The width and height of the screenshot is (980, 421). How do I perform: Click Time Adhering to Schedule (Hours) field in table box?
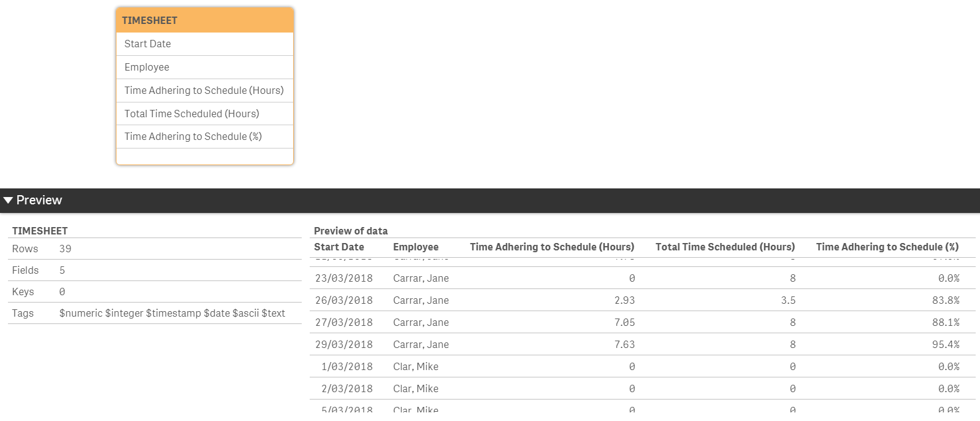(x=204, y=90)
